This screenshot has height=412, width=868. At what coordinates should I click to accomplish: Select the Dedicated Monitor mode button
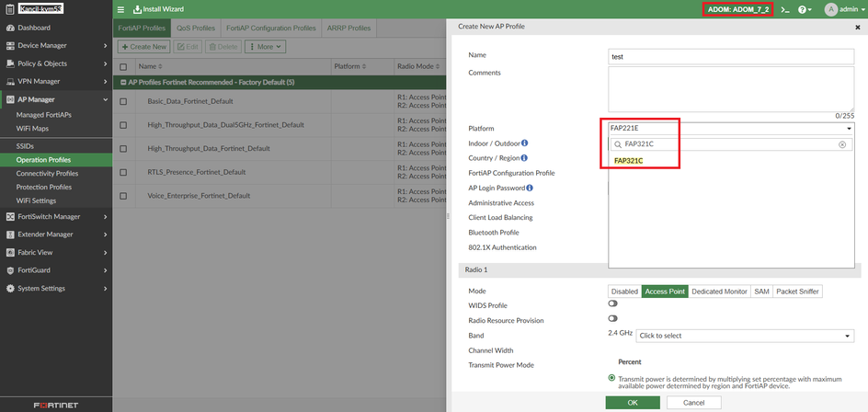(719, 292)
